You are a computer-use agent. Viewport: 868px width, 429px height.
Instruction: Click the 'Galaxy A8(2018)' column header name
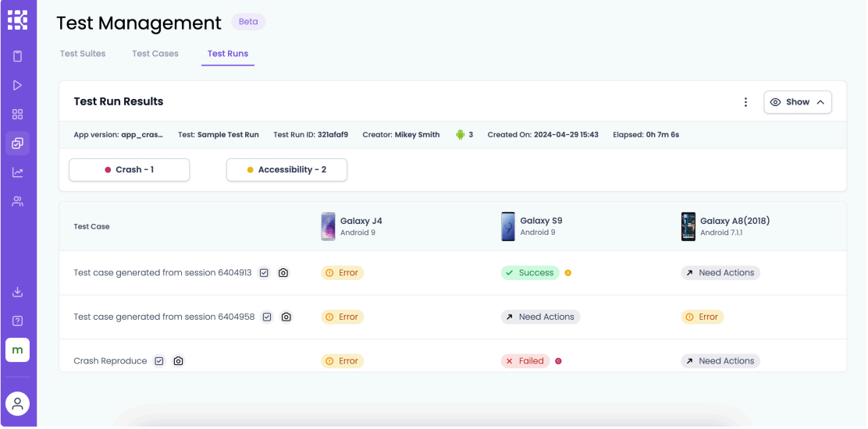735,221
